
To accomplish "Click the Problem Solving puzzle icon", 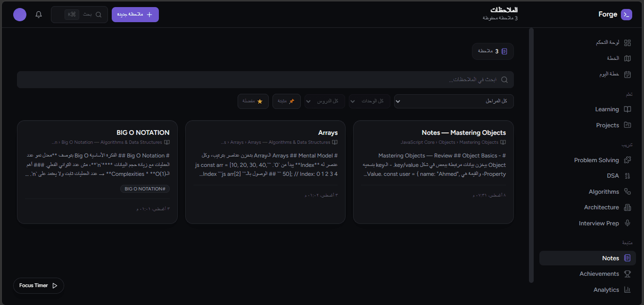I will click(627, 160).
